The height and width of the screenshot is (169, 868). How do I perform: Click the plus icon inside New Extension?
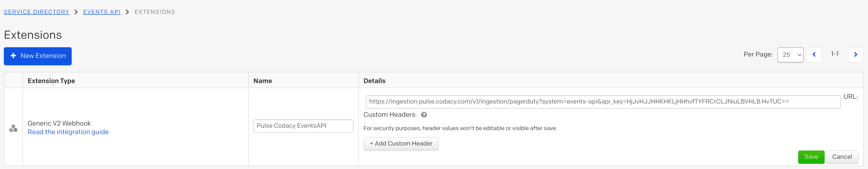tap(13, 56)
